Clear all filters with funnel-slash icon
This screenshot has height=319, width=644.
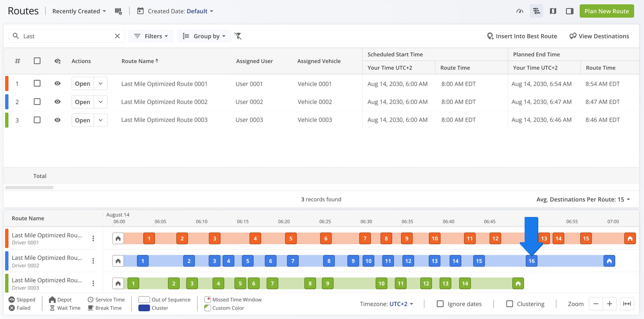238,36
